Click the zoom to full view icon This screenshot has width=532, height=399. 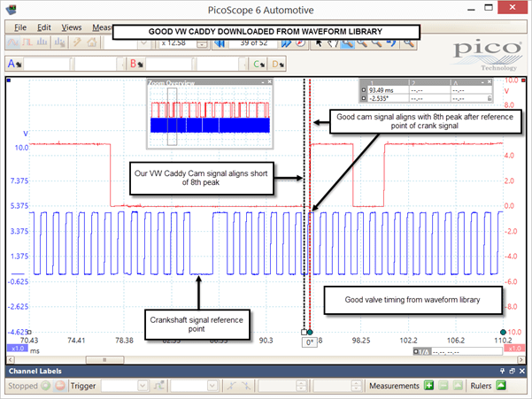(409, 43)
